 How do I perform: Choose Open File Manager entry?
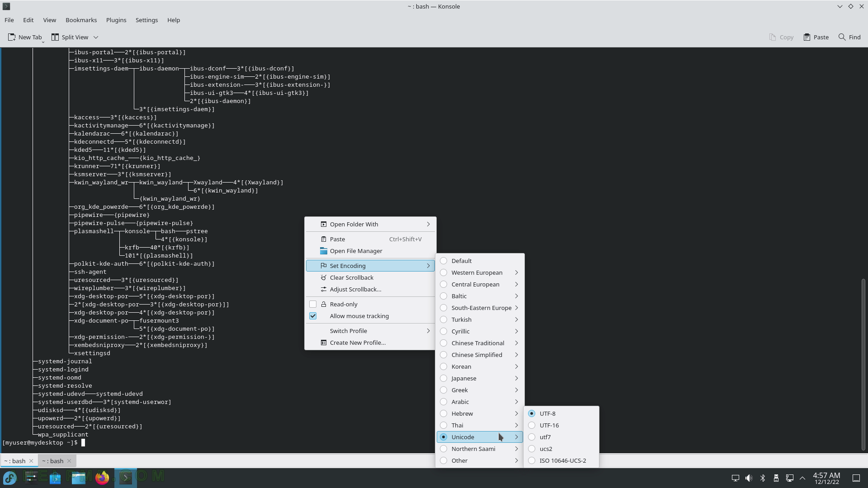tap(370, 251)
